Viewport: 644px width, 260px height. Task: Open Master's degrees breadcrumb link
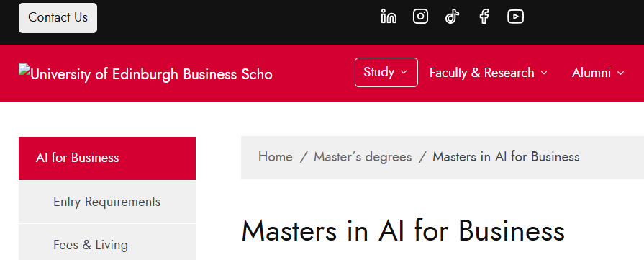[x=363, y=157]
